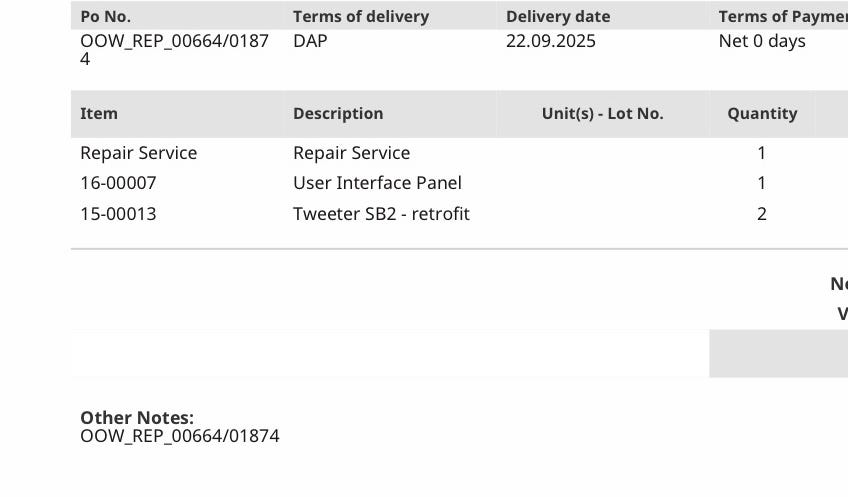848x497 pixels.
Task: Select the delivery date 22.09.2025
Action: tap(550, 41)
